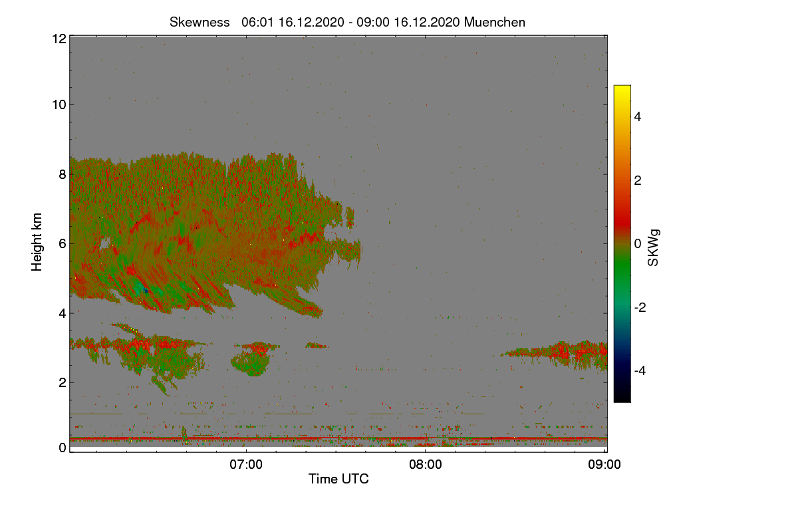
Task: Click the height tick label 2
Action: tap(63, 382)
